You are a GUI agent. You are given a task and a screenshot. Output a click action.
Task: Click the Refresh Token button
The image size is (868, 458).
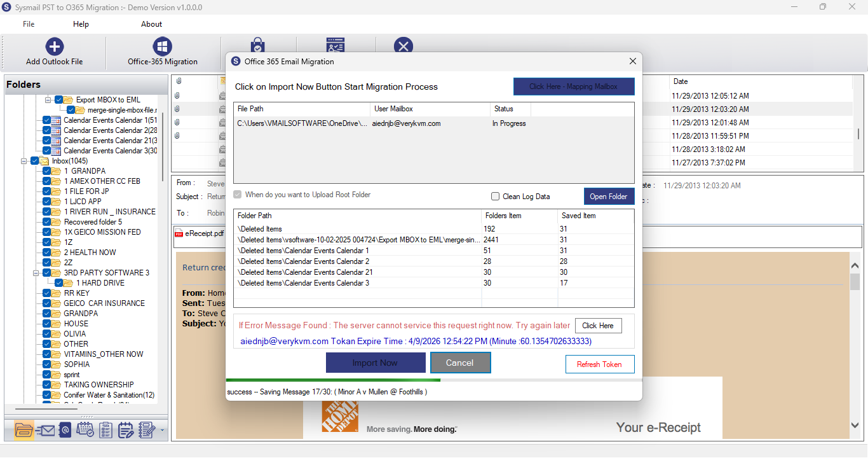coord(600,364)
